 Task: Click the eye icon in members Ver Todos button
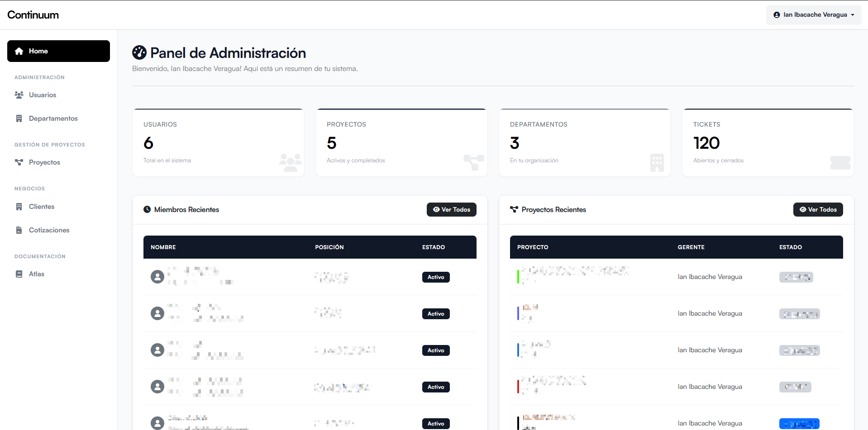(436, 209)
